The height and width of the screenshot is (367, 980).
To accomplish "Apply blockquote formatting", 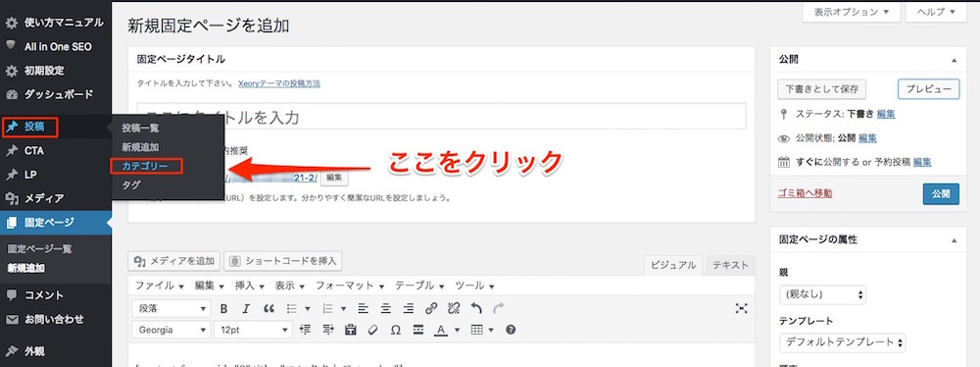I will coord(269,308).
